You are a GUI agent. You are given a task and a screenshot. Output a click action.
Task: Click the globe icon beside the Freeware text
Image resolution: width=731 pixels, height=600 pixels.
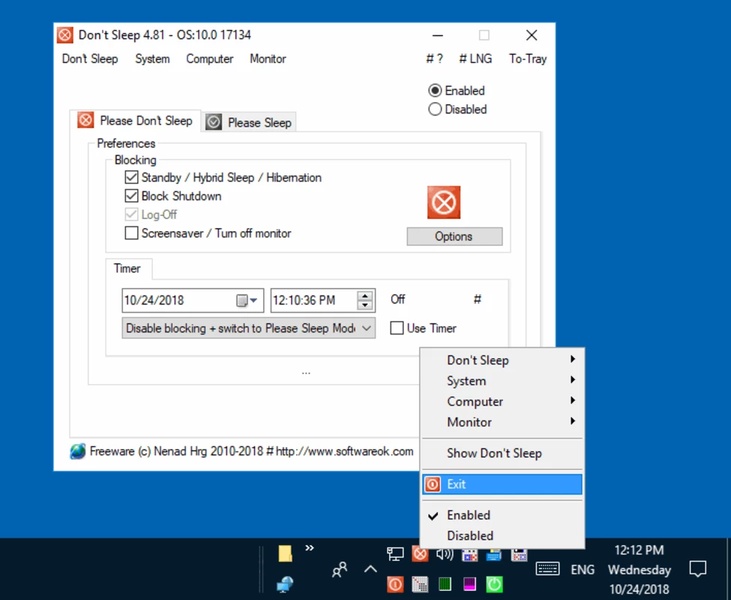[x=78, y=451]
